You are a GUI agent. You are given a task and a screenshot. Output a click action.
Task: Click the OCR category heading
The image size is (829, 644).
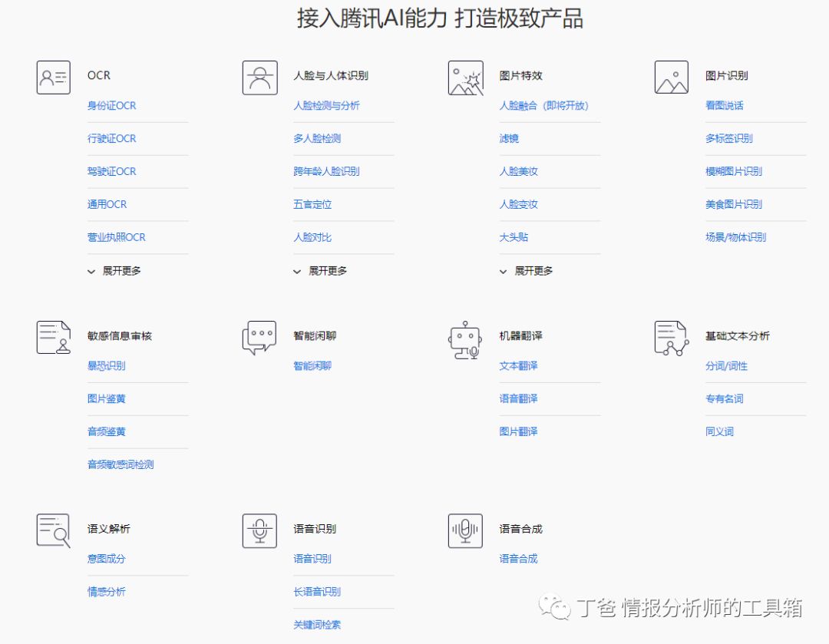tap(99, 76)
